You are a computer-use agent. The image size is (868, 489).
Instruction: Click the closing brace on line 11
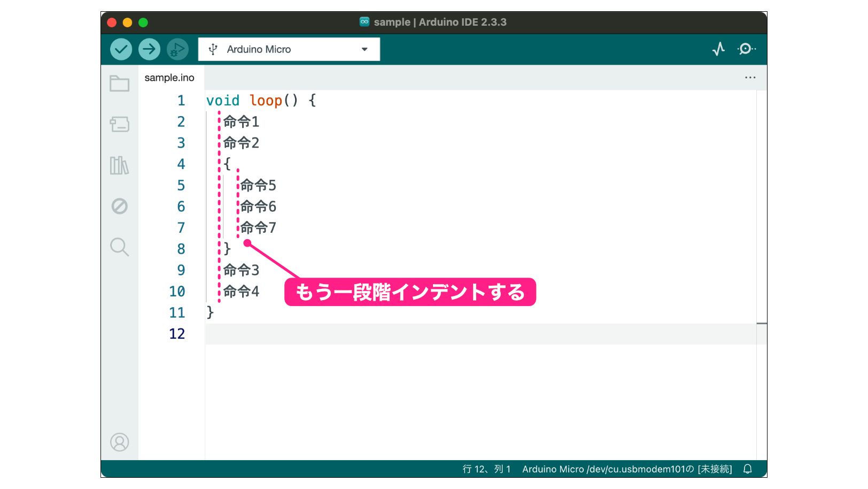tap(210, 312)
